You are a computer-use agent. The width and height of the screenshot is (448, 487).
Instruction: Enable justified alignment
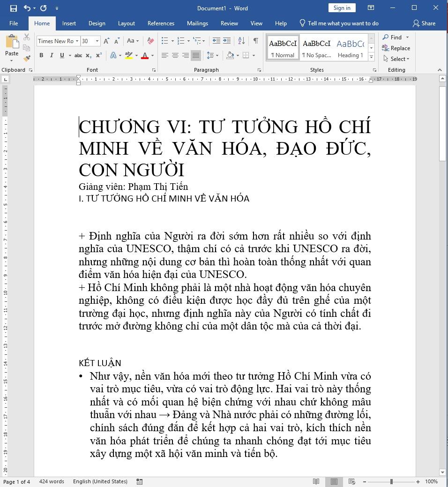195,55
